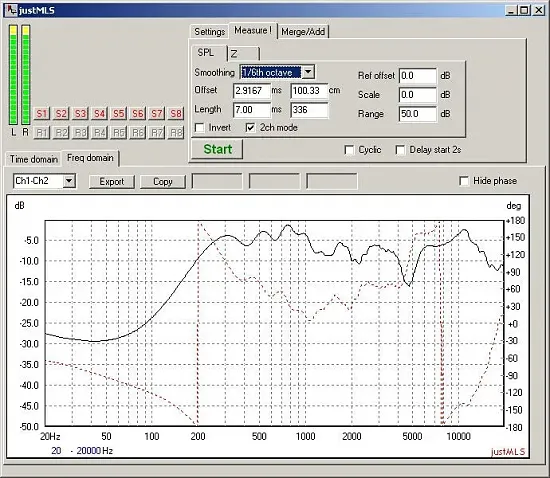Click the left channel level meter
The height and width of the screenshot is (478, 550).
13,75
